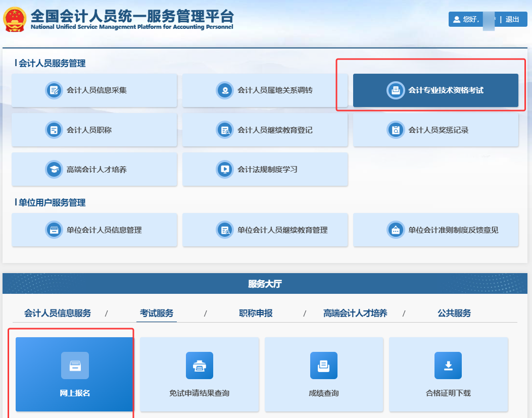Viewport: 532px width, 418px height.
Task: Click the 会计法规制度学习 play icon
Action: [224, 169]
